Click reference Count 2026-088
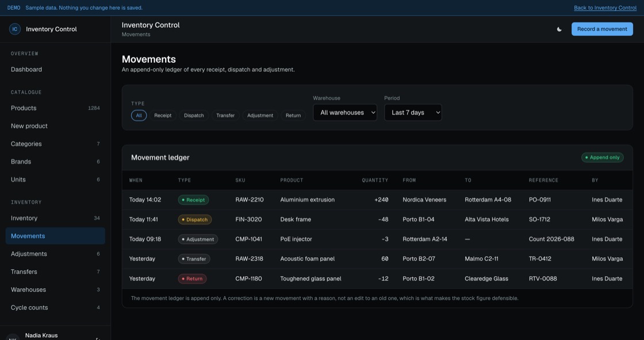The width and height of the screenshot is (644, 340). (551, 239)
